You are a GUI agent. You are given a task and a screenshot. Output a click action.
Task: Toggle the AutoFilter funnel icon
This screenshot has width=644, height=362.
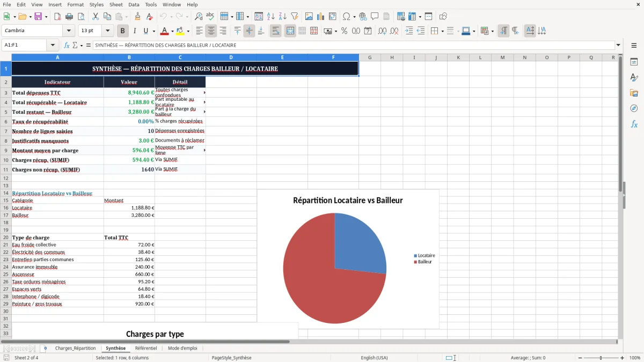pos(295,17)
